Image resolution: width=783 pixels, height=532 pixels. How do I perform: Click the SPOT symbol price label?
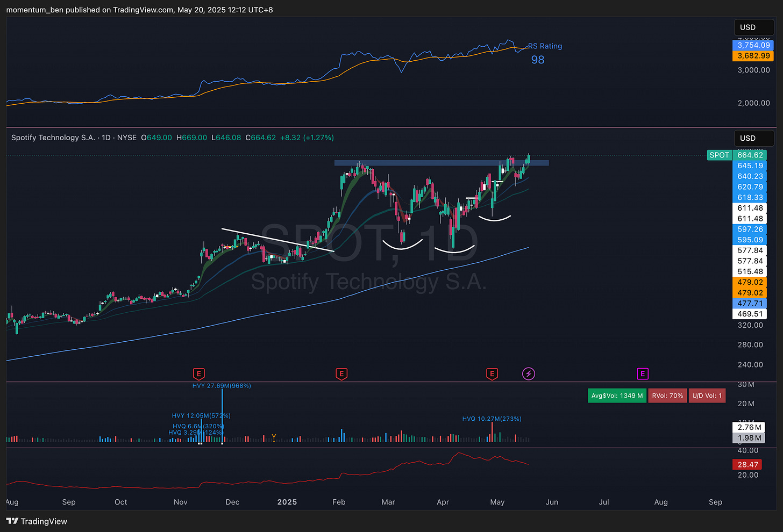(719, 155)
